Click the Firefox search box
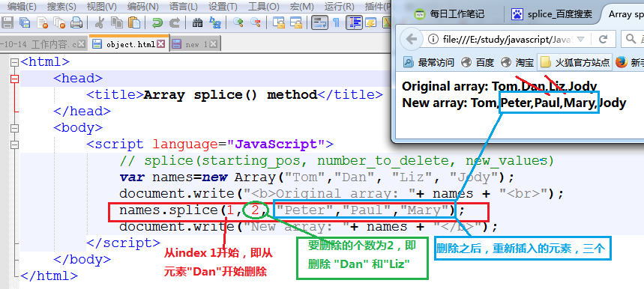 633,40
